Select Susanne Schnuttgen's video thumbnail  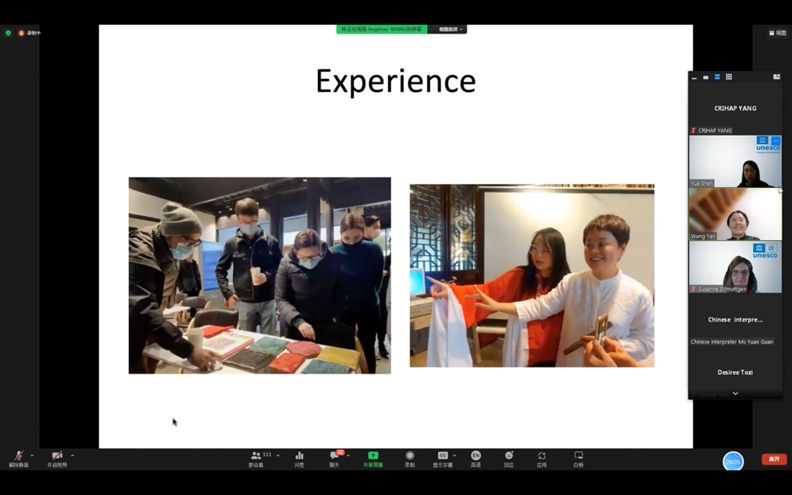click(x=735, y=267)
